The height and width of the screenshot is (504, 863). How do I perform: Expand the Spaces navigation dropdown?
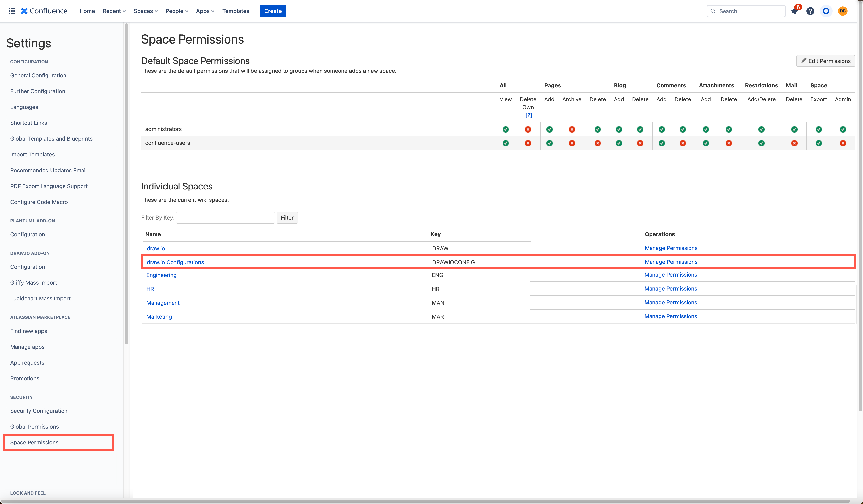pos(145,11)
